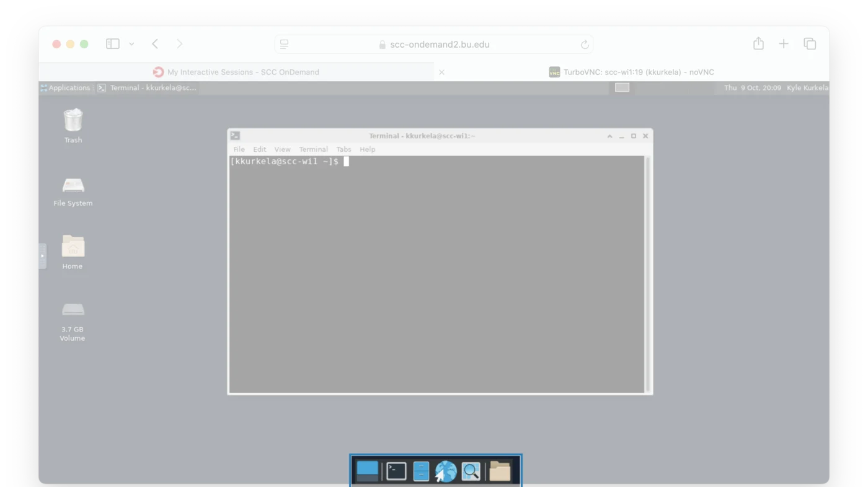Click the scc-ondemand2.bu.edu address bar

click(434, 45)
